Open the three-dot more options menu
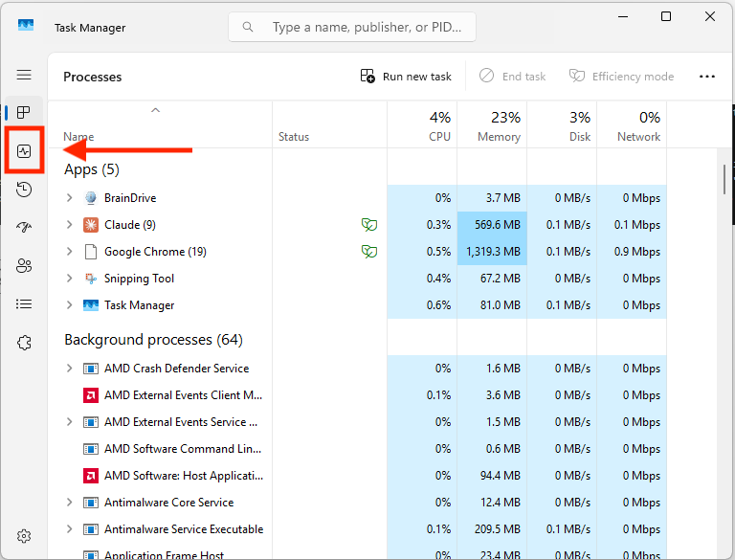The height and width of the screenshot is (560, 735). (x=707, y=77)
